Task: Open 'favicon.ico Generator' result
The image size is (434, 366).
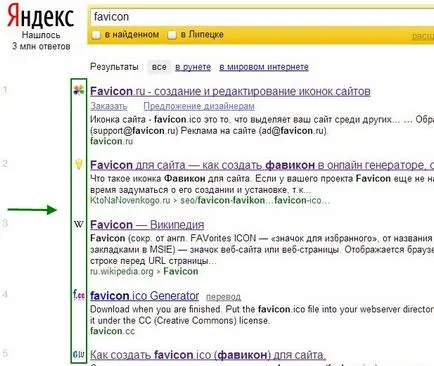Action: 145,296
